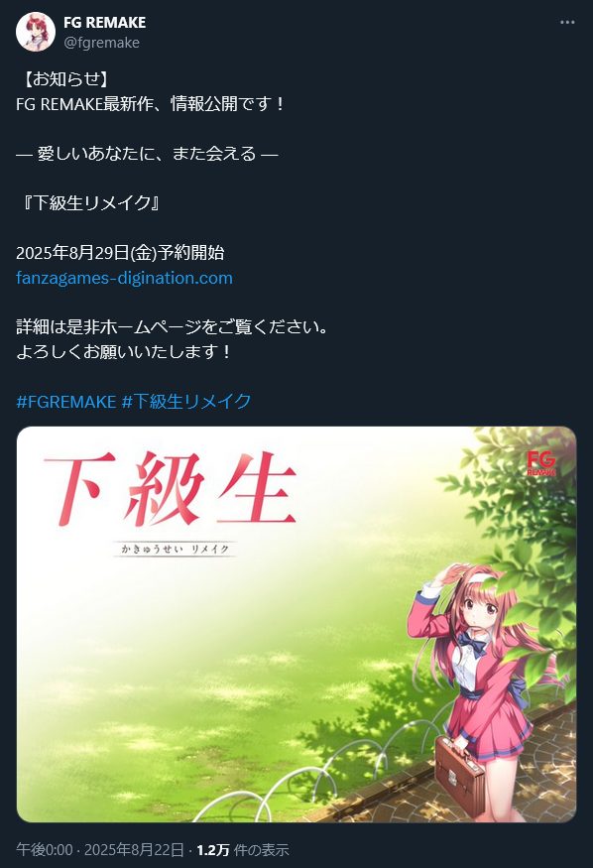593x868 pixels.
Task: Open the three-dot more options menu
Action: pos(567,22)
